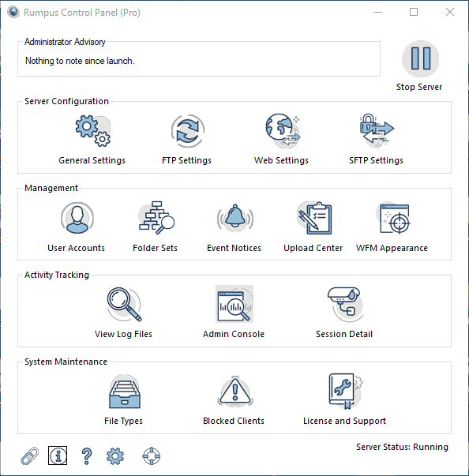
Task: Click the Rumpus app icon in title bar
Action: click(x=13, y=12)
